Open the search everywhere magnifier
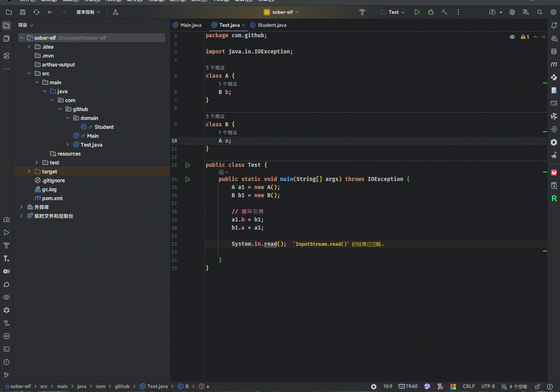Viewport: 560px width, 392px height. 540,12
